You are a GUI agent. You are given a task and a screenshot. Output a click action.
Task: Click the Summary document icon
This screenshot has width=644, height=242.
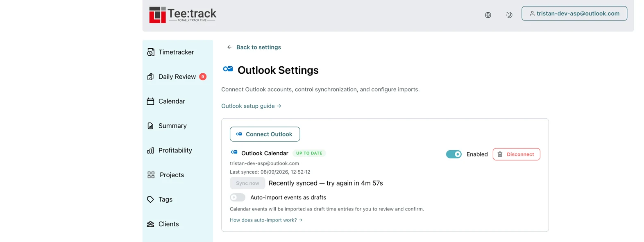tap(150, 126)
